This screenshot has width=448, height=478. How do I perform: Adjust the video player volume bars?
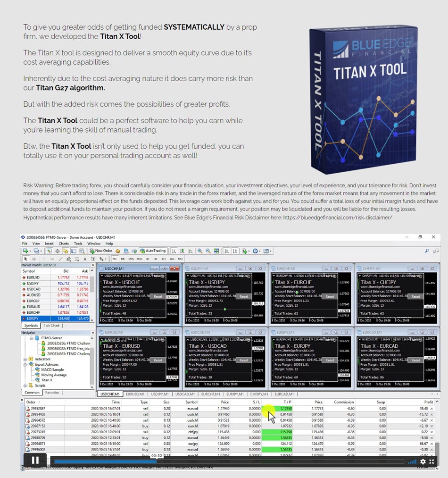[412, 461]
